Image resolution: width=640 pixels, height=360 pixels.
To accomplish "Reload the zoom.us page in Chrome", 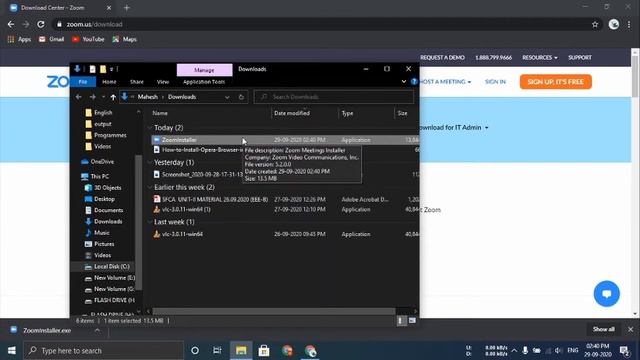I will coord(41,24).
